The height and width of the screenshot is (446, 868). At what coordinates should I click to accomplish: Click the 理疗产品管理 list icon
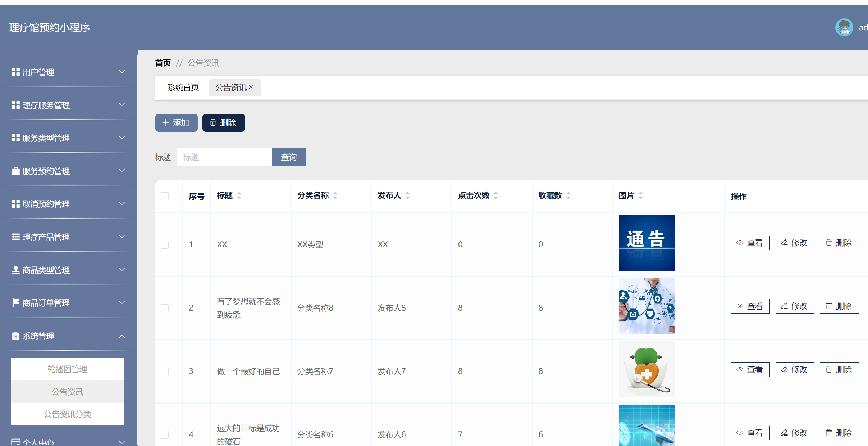tap(15, 237)
